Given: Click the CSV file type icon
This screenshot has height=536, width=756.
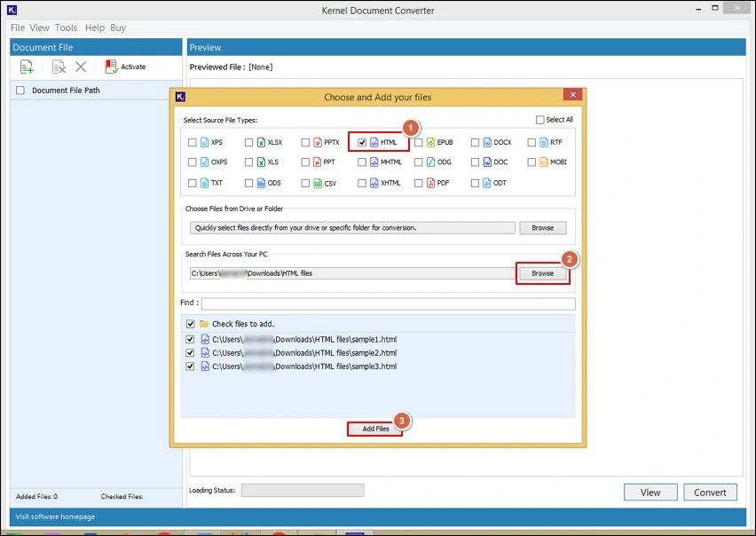Looking at the screenshot, I should [x=318, y=183].
